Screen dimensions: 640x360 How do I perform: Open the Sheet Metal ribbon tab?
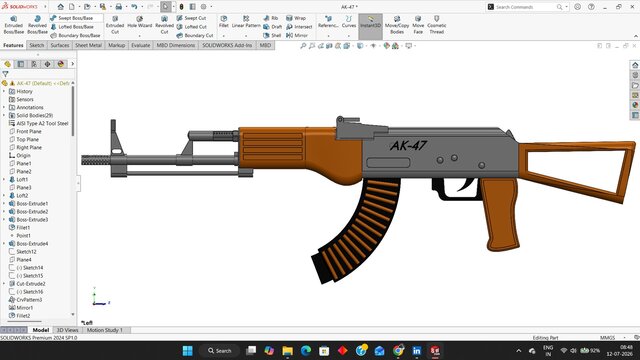89,45
